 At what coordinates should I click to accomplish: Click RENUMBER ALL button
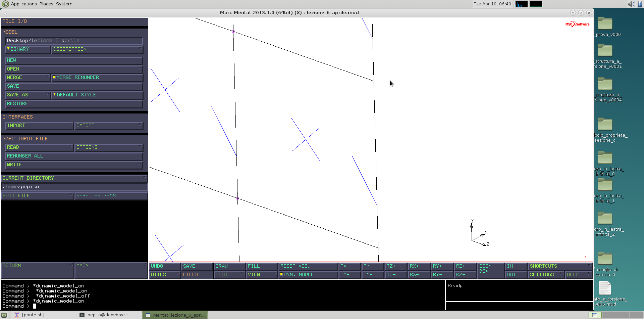coord(74,156)
